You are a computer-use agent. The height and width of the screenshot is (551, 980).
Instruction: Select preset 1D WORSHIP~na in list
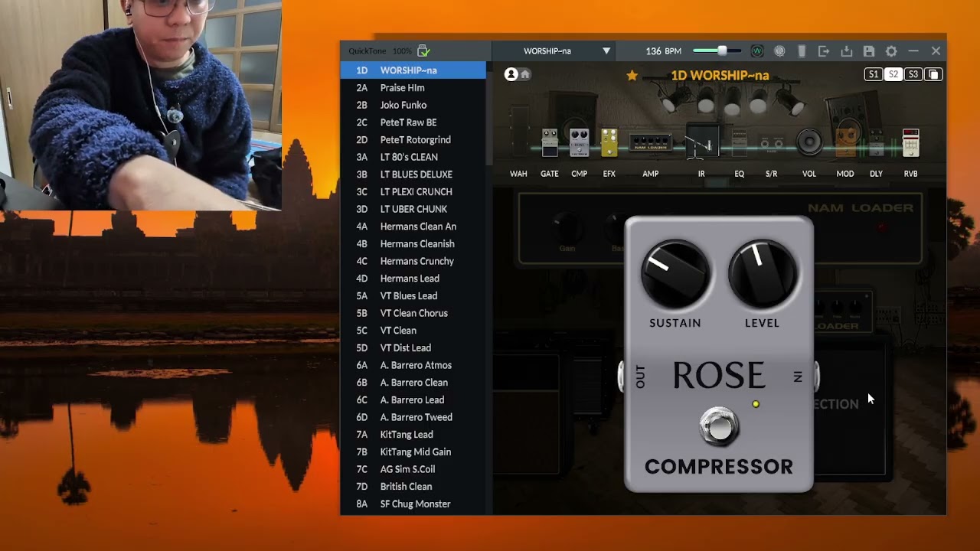(x=413, y=70)
